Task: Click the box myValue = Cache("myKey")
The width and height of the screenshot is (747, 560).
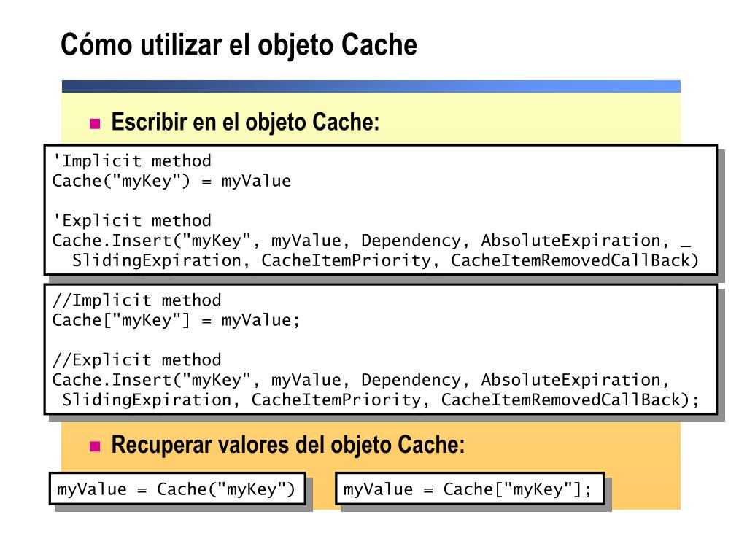Action: point(177,489)
